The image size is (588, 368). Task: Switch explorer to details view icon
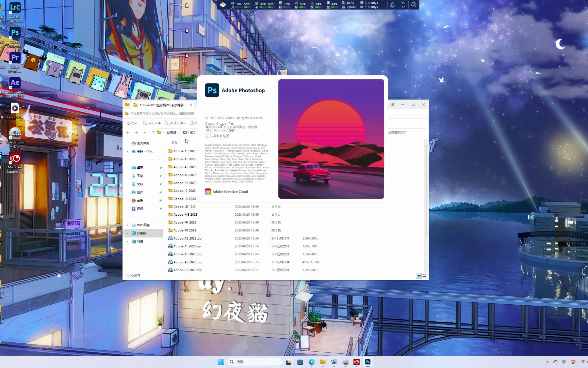coord(419,276)
